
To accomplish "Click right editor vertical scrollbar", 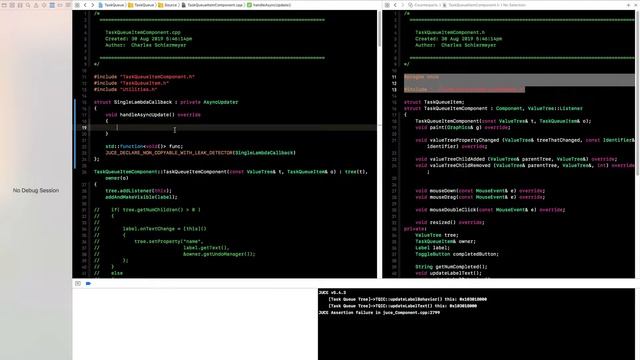I will (x=637, y=94).
